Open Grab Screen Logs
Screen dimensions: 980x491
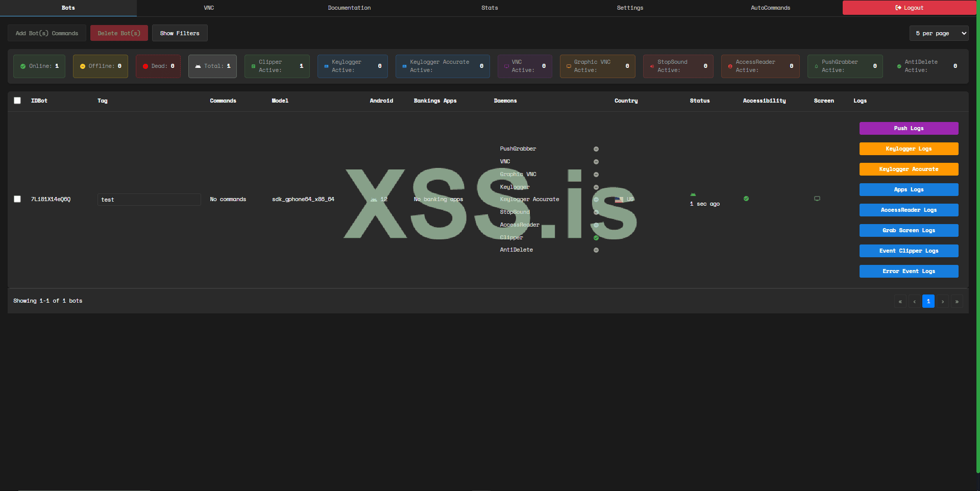(909, 230)
